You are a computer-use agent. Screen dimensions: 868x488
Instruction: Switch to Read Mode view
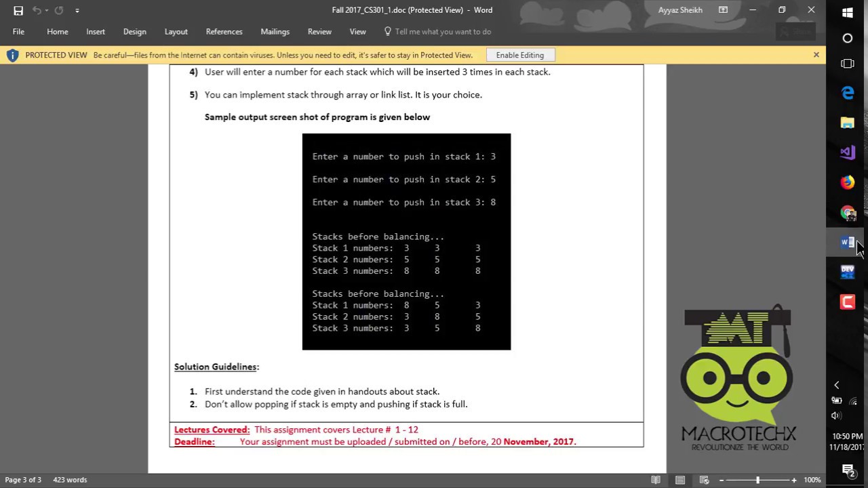[656, 480]
